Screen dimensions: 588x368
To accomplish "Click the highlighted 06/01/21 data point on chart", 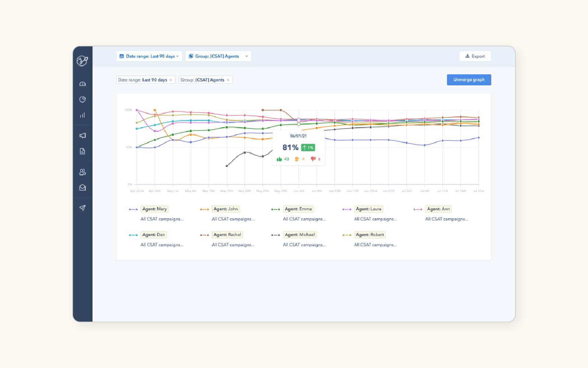I will (299, 124).
